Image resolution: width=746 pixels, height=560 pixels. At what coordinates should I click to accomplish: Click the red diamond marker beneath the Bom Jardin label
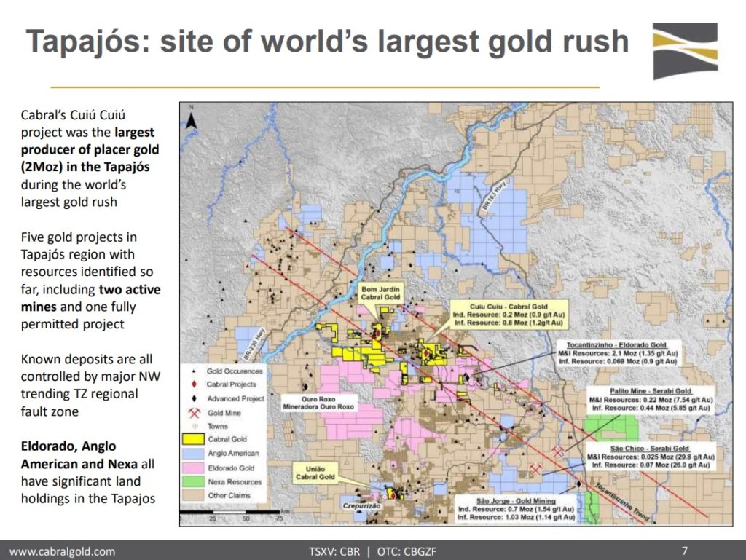[x=378, y=334]
